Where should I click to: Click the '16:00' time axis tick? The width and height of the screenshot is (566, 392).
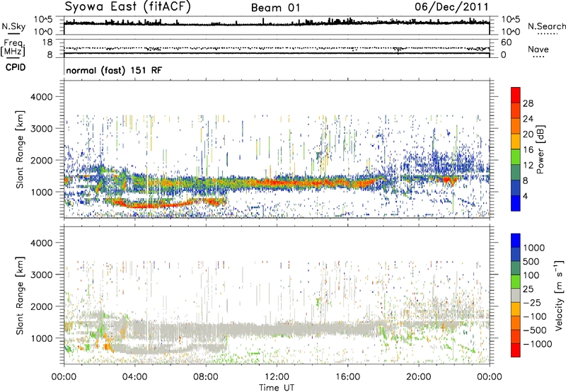(347, 377)
